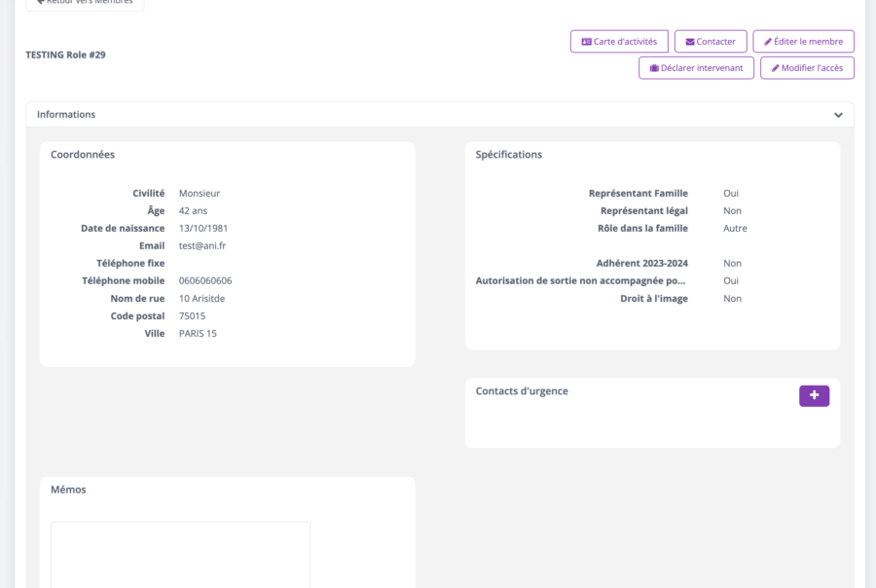Click the Civilité value Monsieur
876x588 pixels.
pos(200,194)
